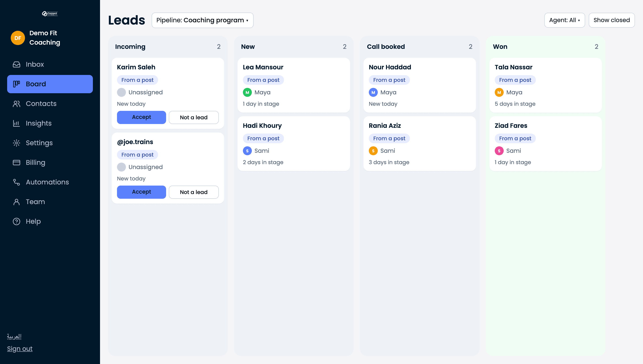Mark Karim Saleh as Not a lead
The height and width of the screenshot is (364, 643).
[x=194, y=117]
